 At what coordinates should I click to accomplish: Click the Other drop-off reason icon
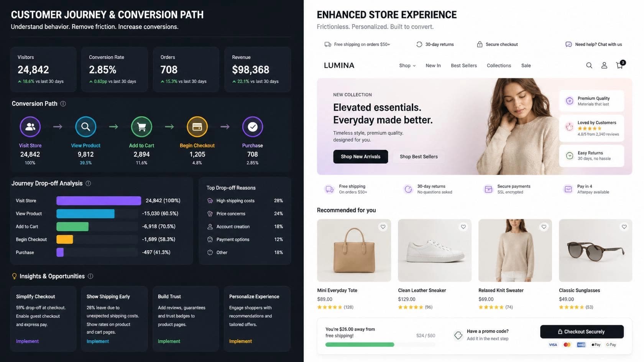coord(210,252)
